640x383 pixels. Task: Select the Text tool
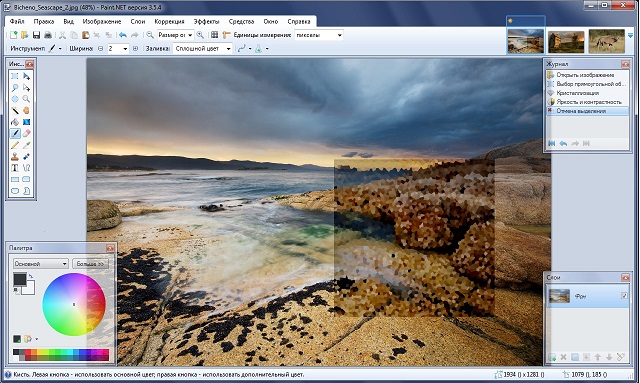click(15, 168)
